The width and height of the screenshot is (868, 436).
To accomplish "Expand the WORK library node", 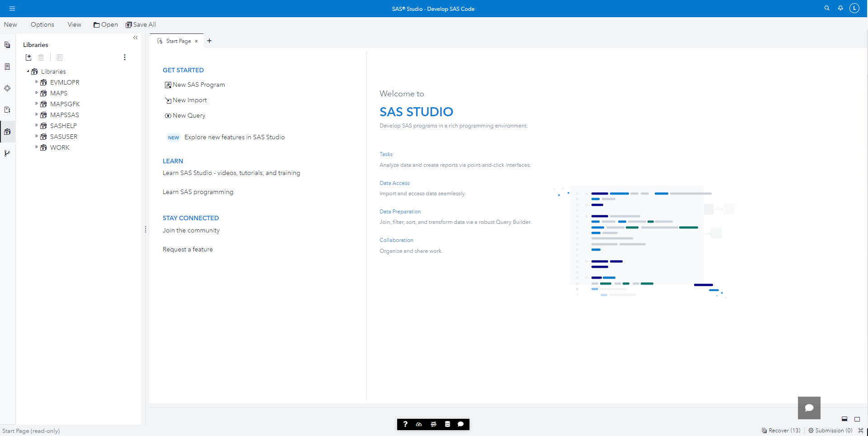I will tap(37, 147).
